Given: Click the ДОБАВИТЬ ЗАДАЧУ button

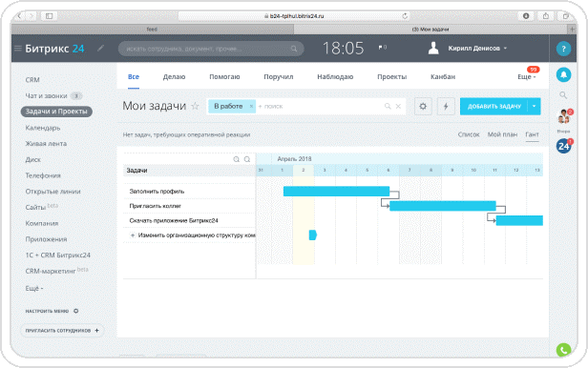Looking at the screenshot, I should click(493, 107).
